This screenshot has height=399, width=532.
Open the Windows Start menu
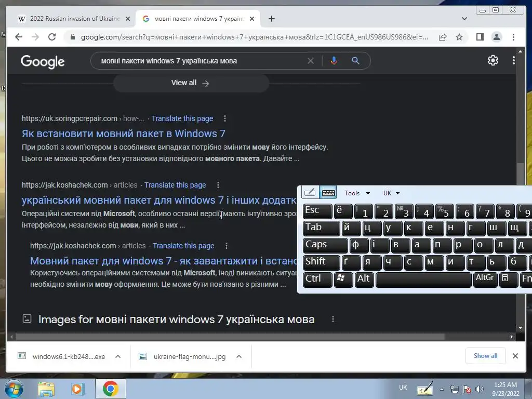pos(14,389)
